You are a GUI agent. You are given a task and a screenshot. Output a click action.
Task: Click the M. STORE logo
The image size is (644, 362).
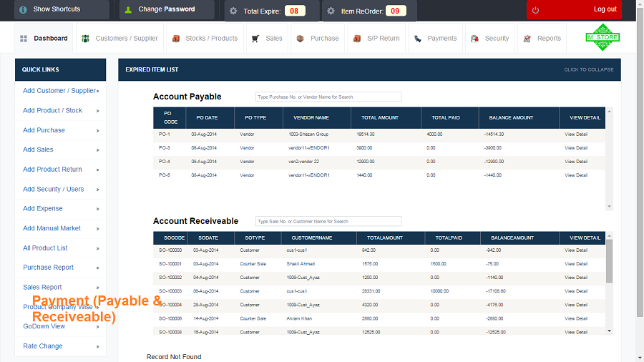click(x=602, y=37)
